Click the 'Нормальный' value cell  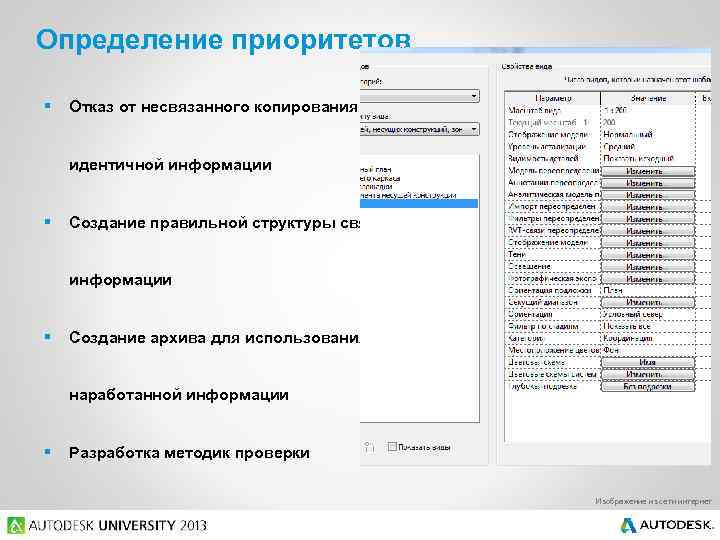tap(648, 135)
